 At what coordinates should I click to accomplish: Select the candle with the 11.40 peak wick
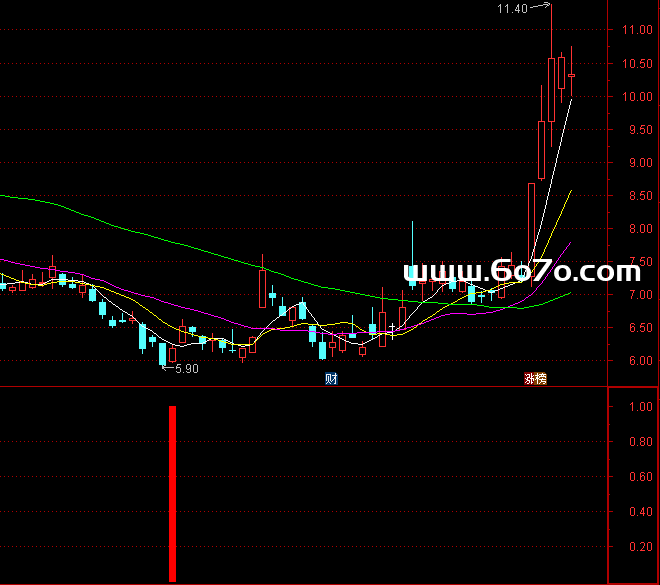pyautogui.click(x=551, y=90)
